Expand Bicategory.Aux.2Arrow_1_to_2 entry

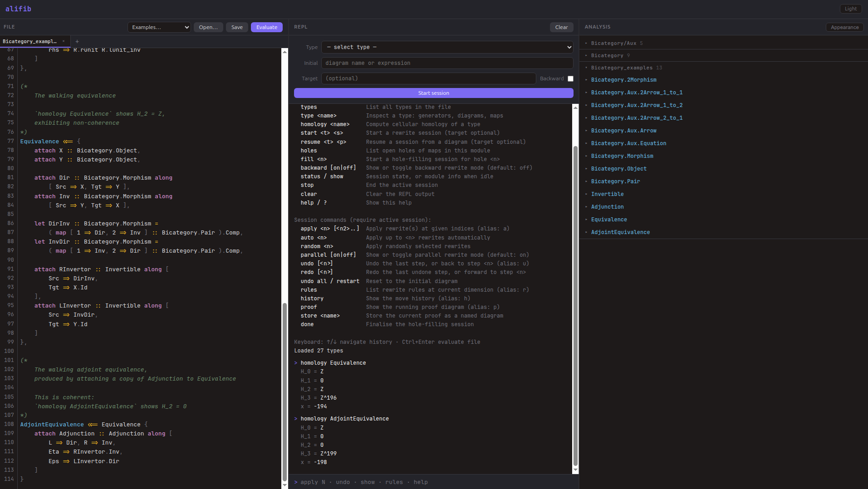(x=637, y=105)
